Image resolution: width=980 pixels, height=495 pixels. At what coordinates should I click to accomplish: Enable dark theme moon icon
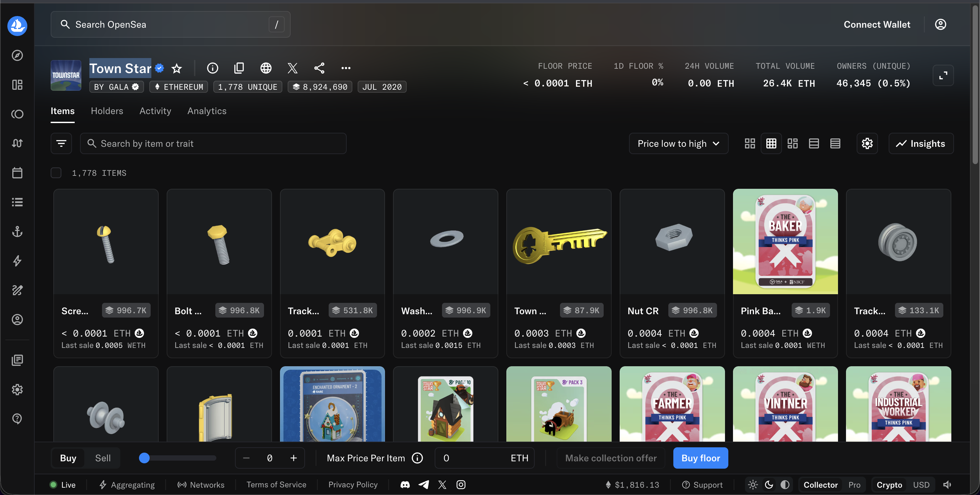click(x=769, y=485)
